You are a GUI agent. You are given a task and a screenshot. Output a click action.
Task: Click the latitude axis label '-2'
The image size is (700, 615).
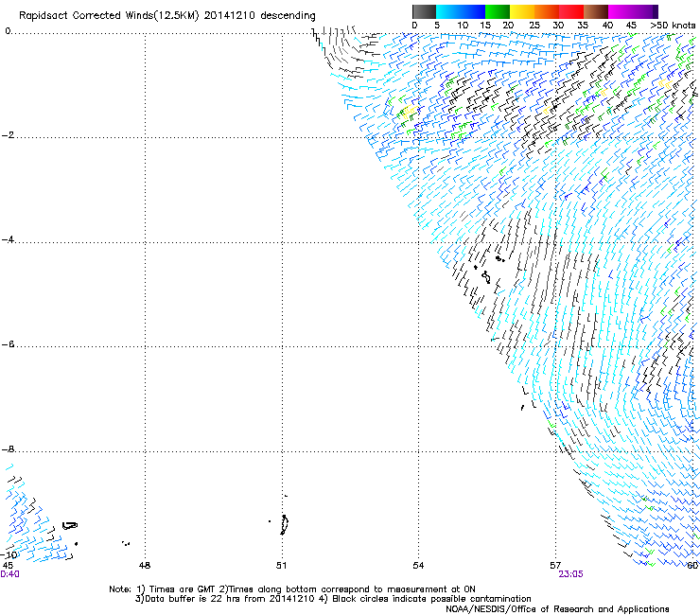click(x=8, y=135)
